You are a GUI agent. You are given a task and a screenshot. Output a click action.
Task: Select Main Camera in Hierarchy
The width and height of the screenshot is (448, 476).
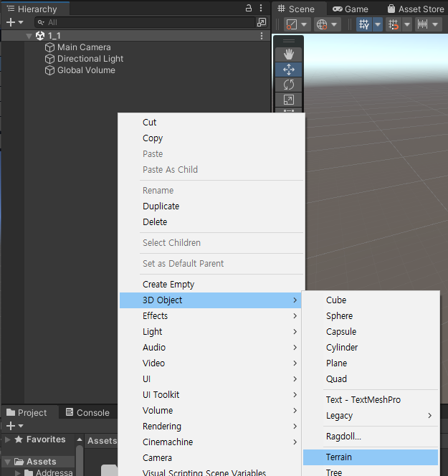click(84, 47)
